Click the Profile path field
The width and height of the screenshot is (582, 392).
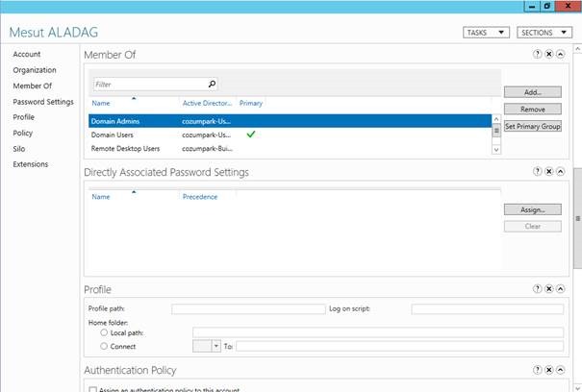click(248, 309)
